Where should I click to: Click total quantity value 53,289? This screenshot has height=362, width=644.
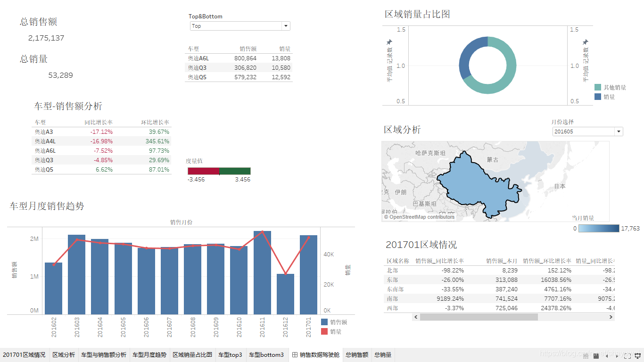point(61,75)
